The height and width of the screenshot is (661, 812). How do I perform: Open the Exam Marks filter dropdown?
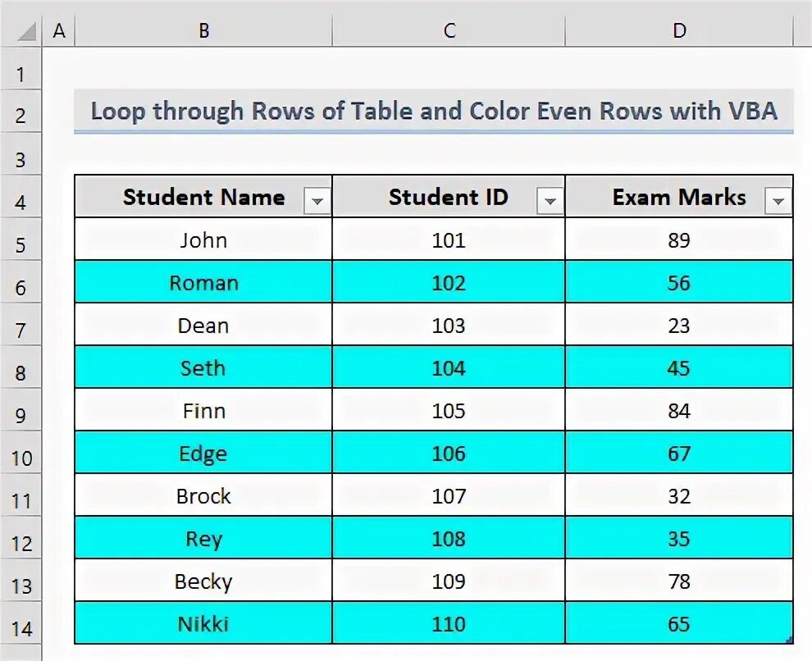[x=778, y=201]
